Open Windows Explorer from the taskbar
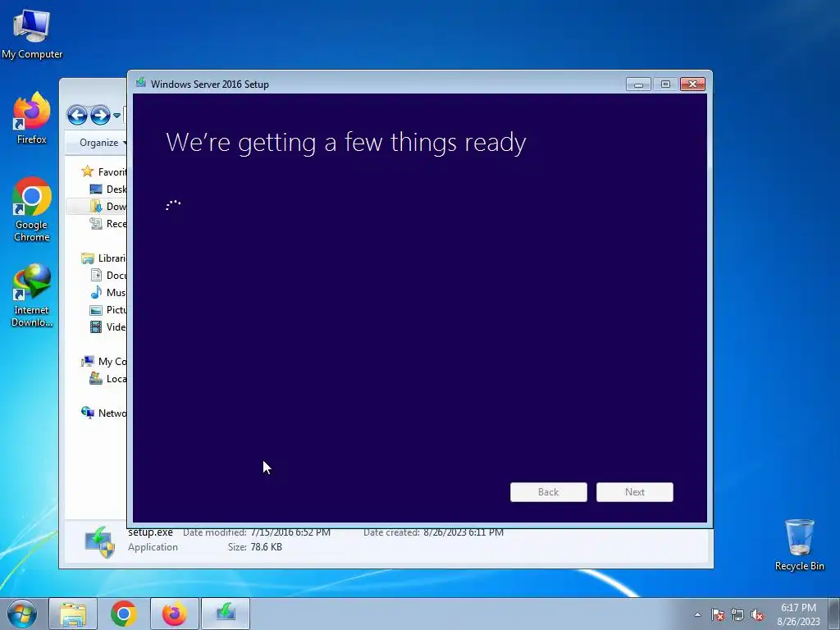Screen dimensions: 840x630 point(73,614)
